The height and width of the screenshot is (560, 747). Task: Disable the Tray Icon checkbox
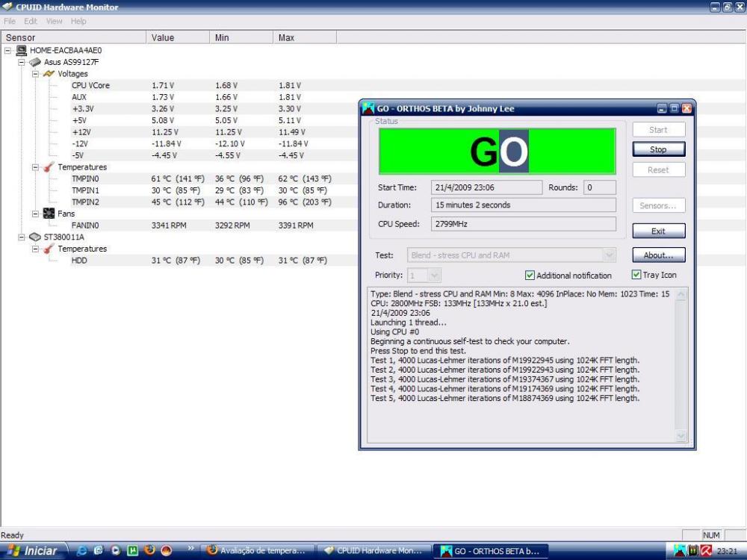pyautogui.click(x=636, y=275)
